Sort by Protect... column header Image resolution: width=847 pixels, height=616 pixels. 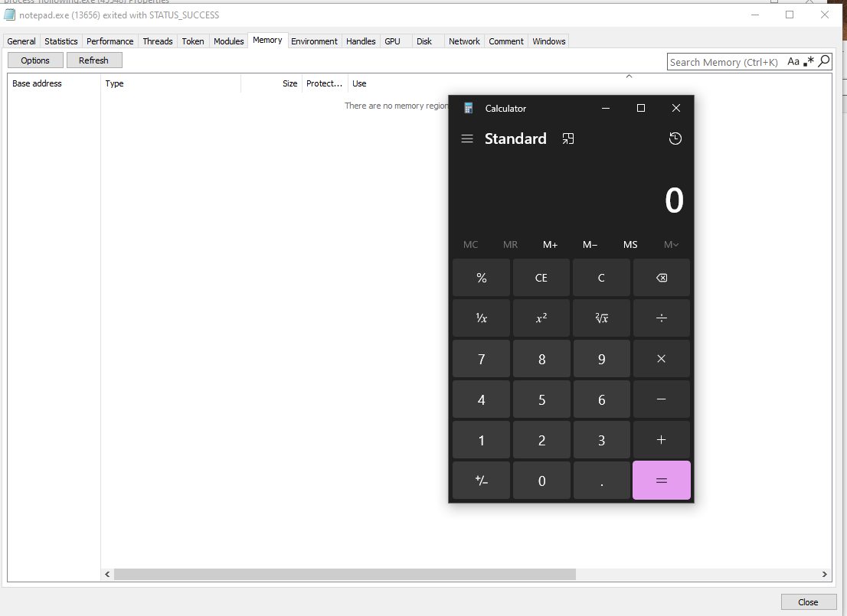point(325,83)
